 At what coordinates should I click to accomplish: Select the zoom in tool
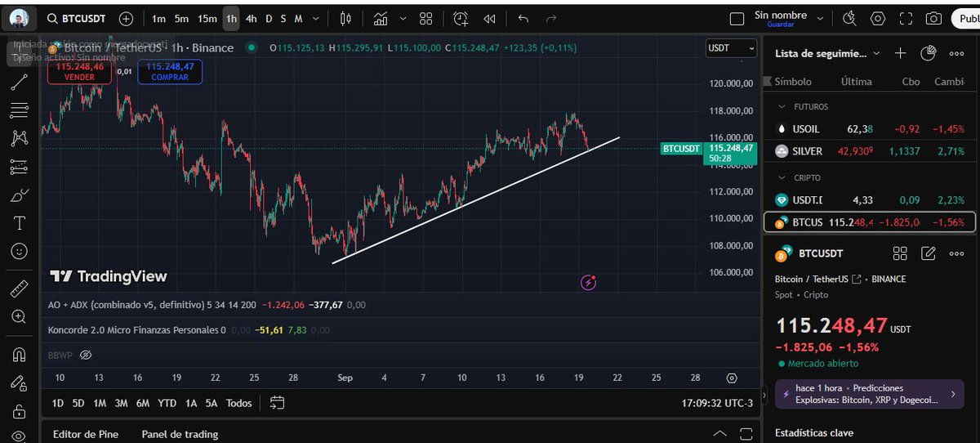[x=20, y=316]
